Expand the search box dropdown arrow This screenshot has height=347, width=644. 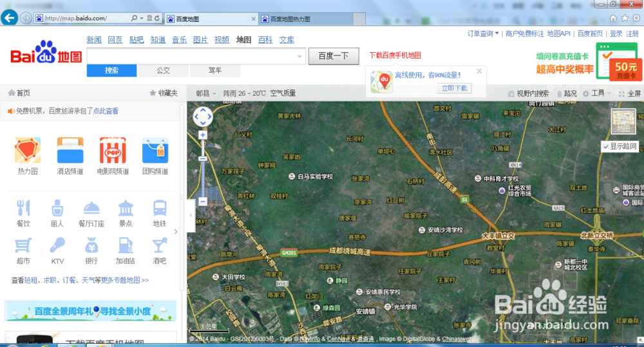tap(299, 56)
